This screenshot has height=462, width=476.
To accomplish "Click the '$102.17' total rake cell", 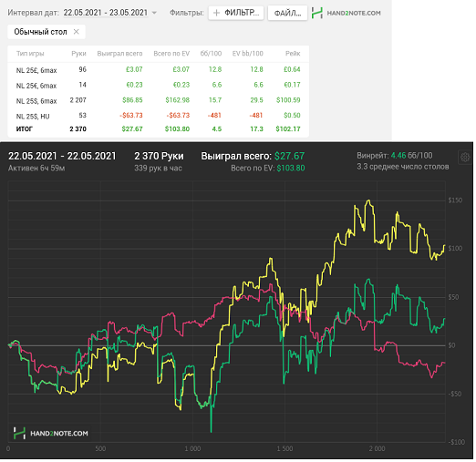I will [288, 128].
